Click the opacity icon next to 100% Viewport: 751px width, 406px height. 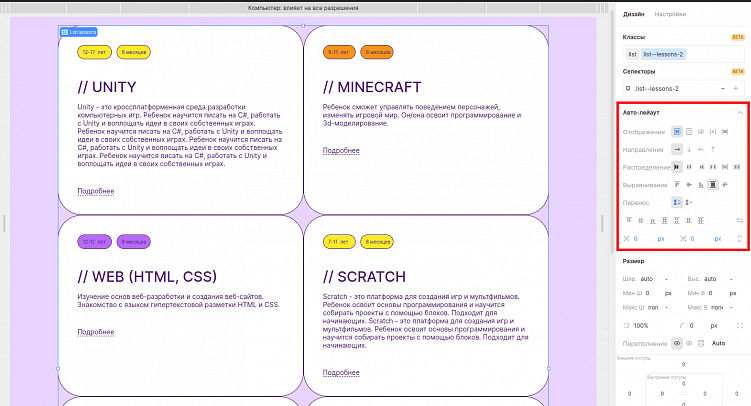click(x=626, y=326)
